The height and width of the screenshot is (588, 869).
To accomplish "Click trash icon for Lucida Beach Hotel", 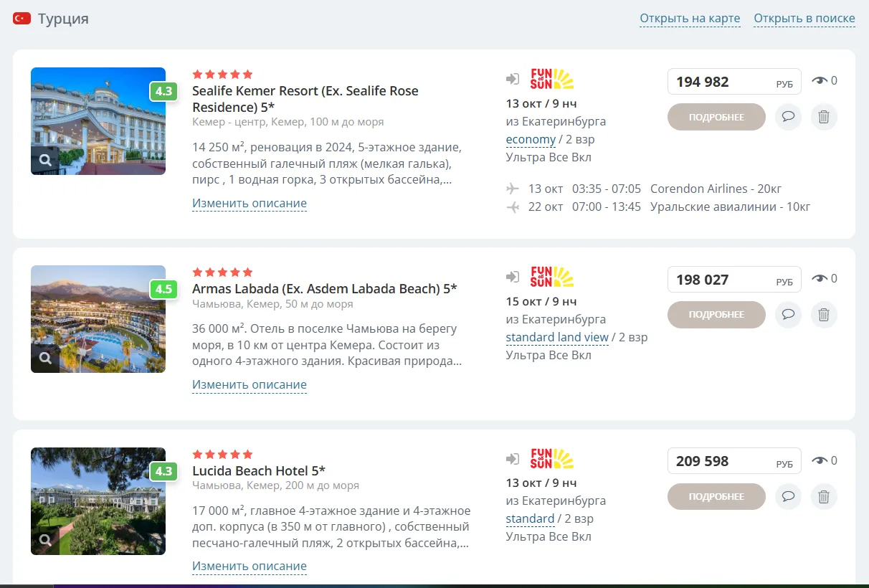I will [824, 496].
